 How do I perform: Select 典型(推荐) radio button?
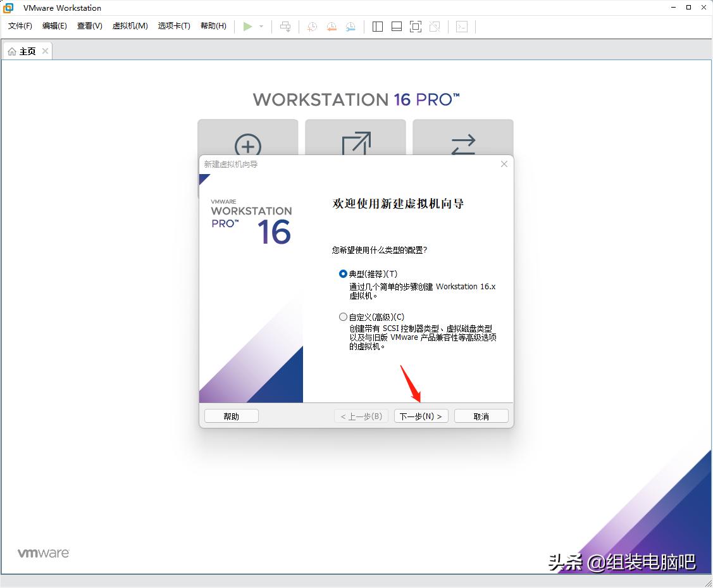click(x=342, y=274)
